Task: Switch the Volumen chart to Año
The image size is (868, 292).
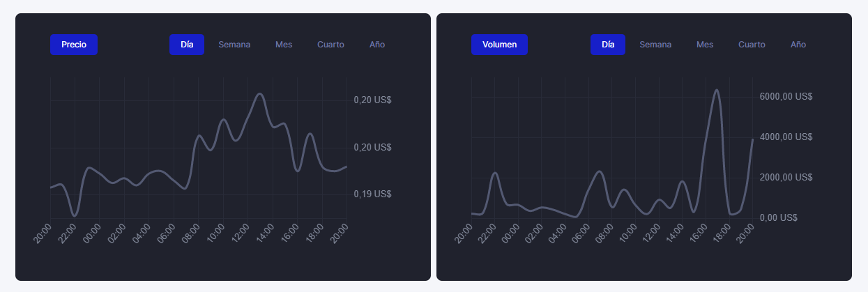Action: (798, 45)
